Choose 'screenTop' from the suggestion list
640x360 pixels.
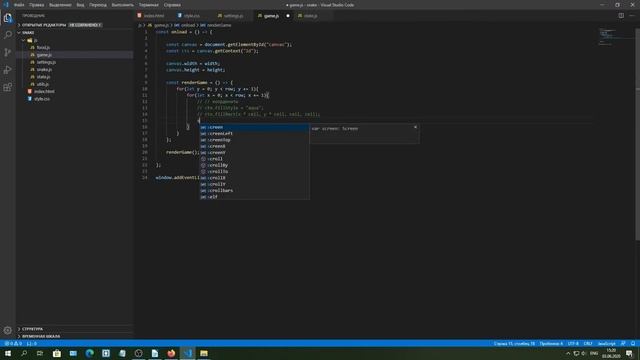[254, 140]
